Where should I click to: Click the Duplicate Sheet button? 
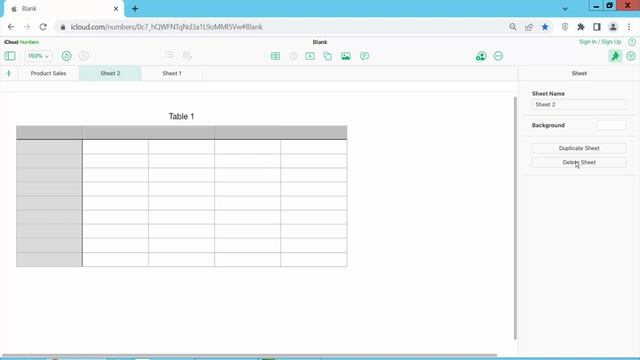(579, 148)
